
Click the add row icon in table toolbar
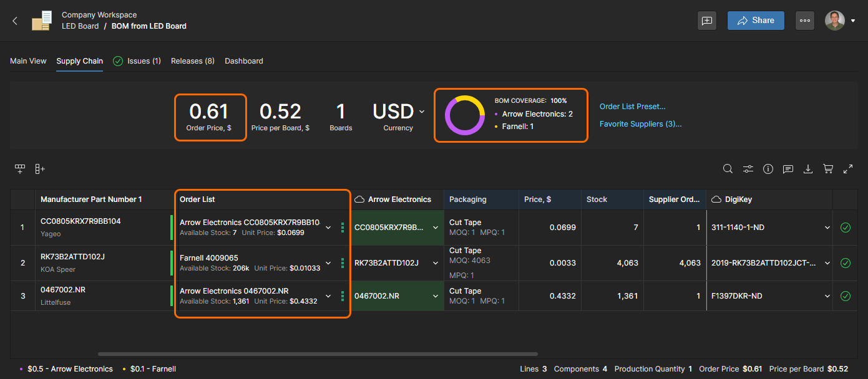pos(20,169)
